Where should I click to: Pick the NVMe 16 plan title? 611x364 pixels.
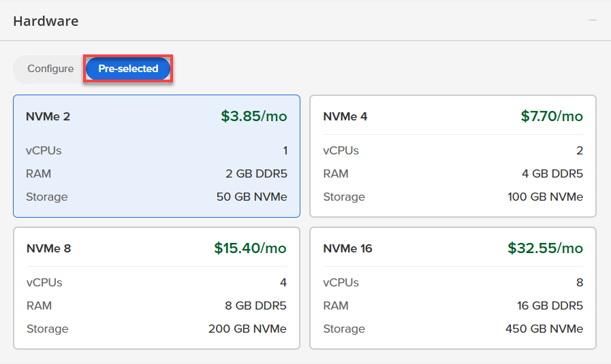[347, 248]
